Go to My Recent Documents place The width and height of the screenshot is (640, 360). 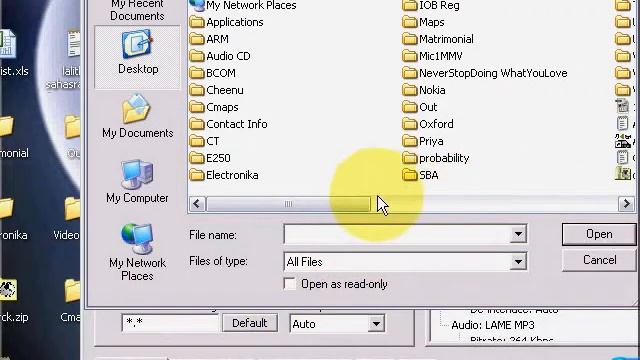coord(137,11)
